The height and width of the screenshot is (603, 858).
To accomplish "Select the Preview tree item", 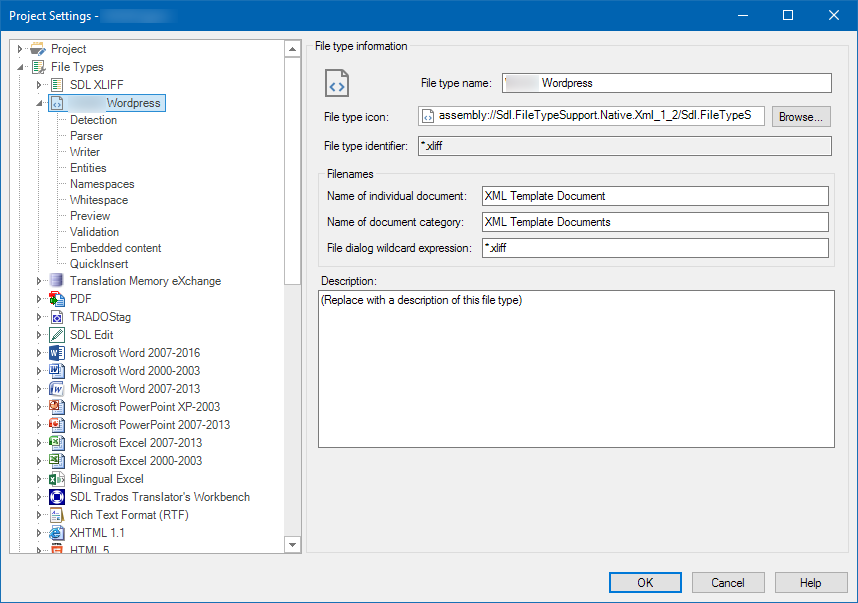I will (x=90, y=216).
